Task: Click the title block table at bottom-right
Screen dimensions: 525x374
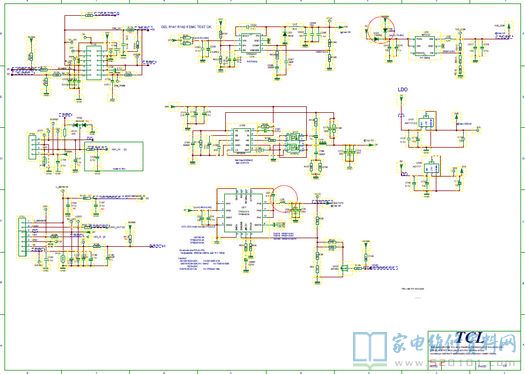Action: click(474, 350)
